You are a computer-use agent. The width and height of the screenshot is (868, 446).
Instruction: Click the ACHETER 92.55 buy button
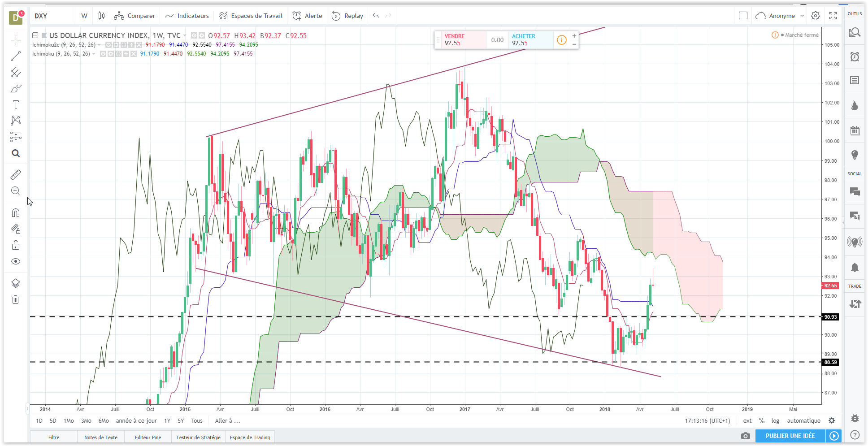pos(531,40)
